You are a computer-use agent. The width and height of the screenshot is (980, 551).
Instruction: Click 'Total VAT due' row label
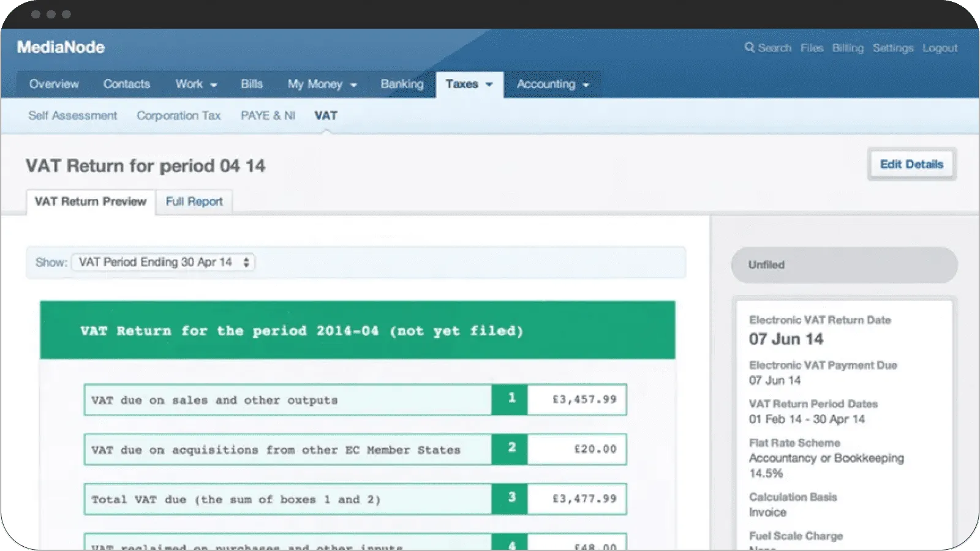pos(236,500)
